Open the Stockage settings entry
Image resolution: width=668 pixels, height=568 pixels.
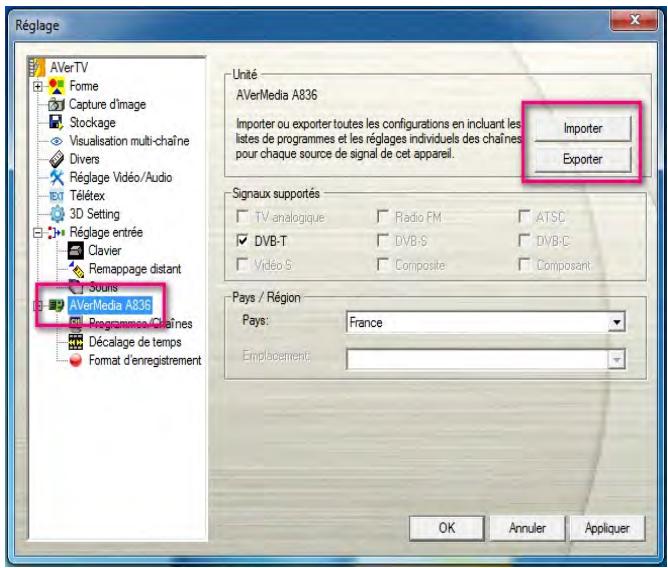(92, 123)
